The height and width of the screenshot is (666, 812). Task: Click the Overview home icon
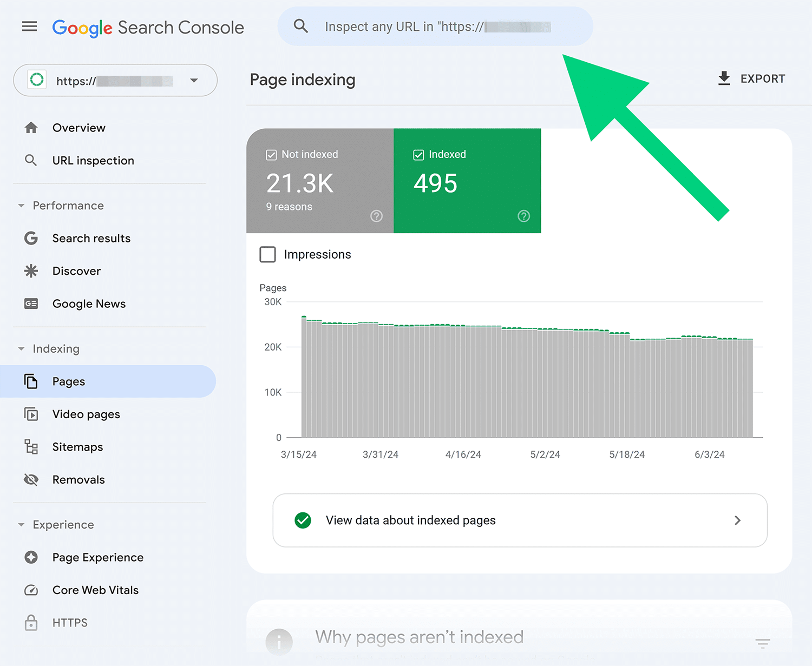coord(31,128)
